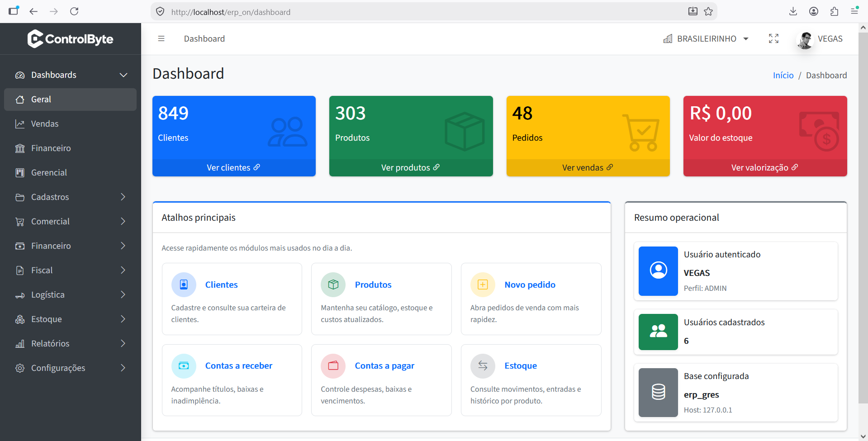Expand the Relatórios menu
Screen dimensions: 868x441
pos(70,344)
